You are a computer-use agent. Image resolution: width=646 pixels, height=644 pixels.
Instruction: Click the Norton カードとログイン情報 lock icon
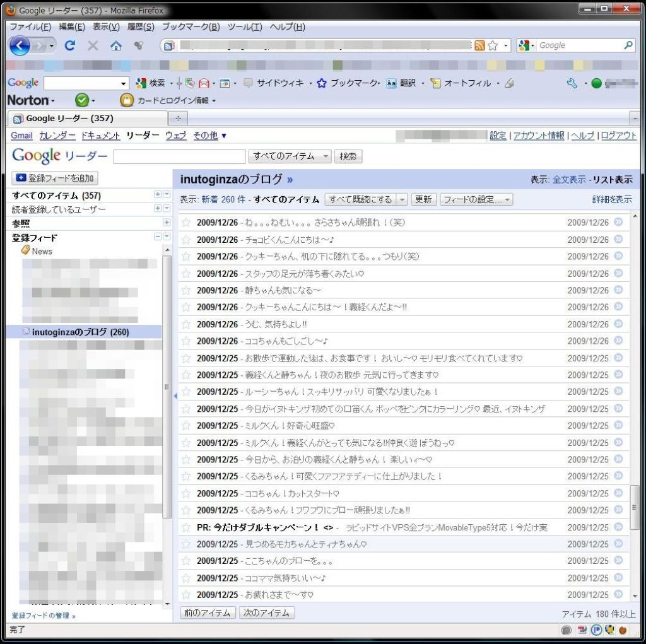126,100
